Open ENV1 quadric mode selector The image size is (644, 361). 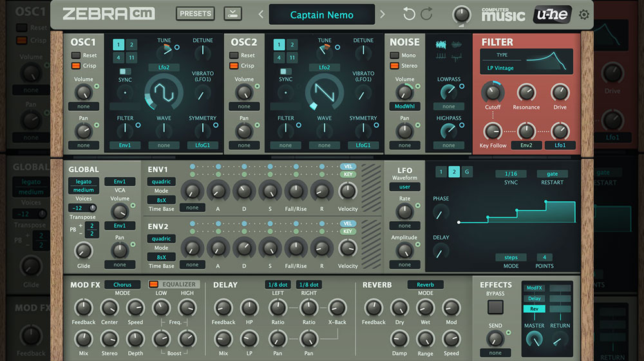tap(161, 181)
